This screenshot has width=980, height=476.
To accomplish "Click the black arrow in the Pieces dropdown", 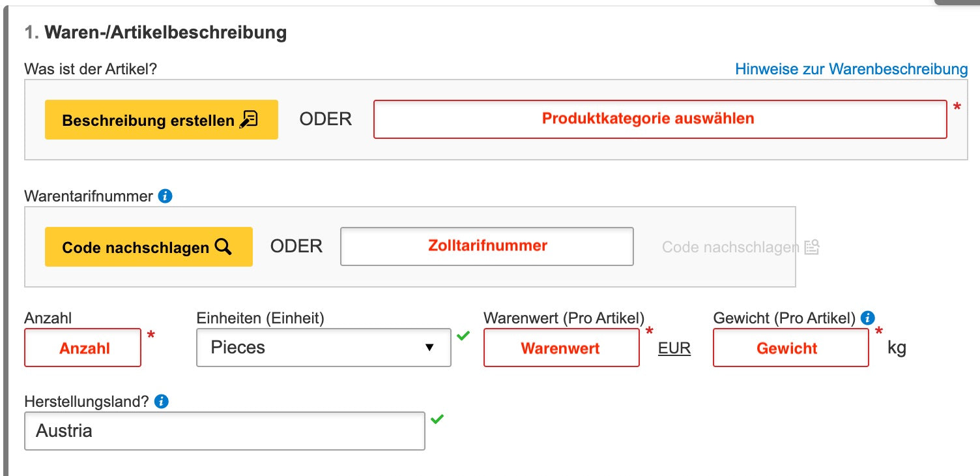I will 429,348.
